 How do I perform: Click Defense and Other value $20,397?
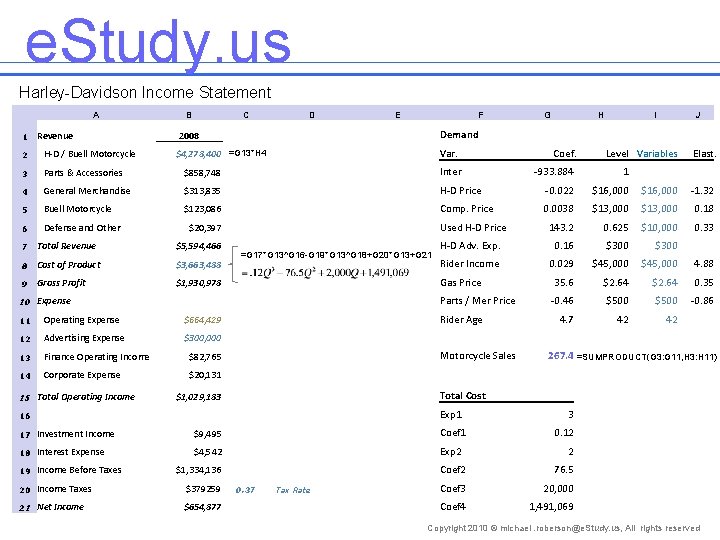pyautogui.click(x=205, y=228)
